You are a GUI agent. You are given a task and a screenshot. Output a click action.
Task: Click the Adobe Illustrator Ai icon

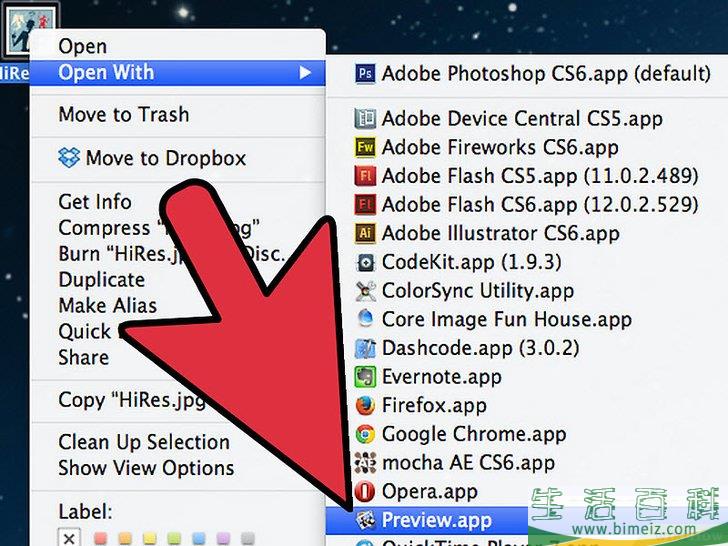(x=365, y=234)
